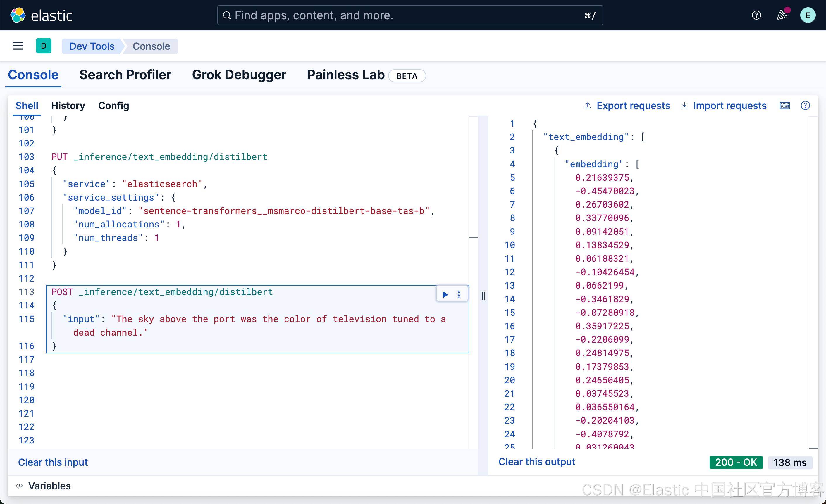
Task: Open the space selector D badge
Action: coord(44,46)
